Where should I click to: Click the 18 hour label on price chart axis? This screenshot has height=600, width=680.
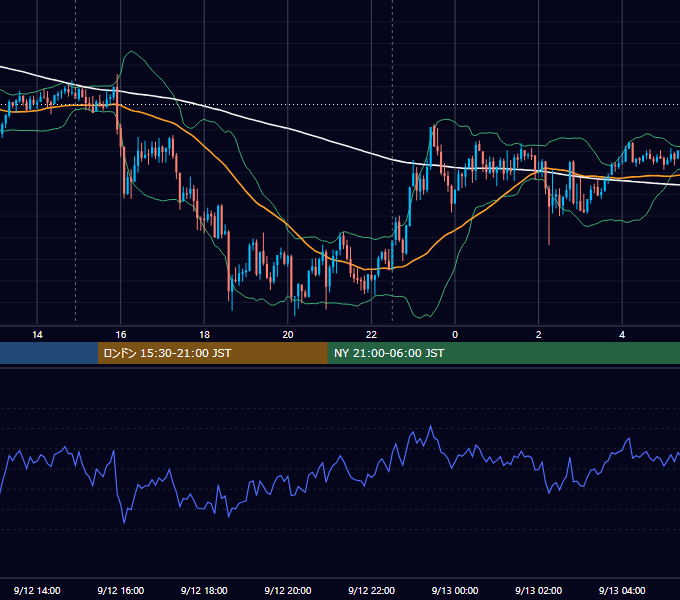point(204,335)
